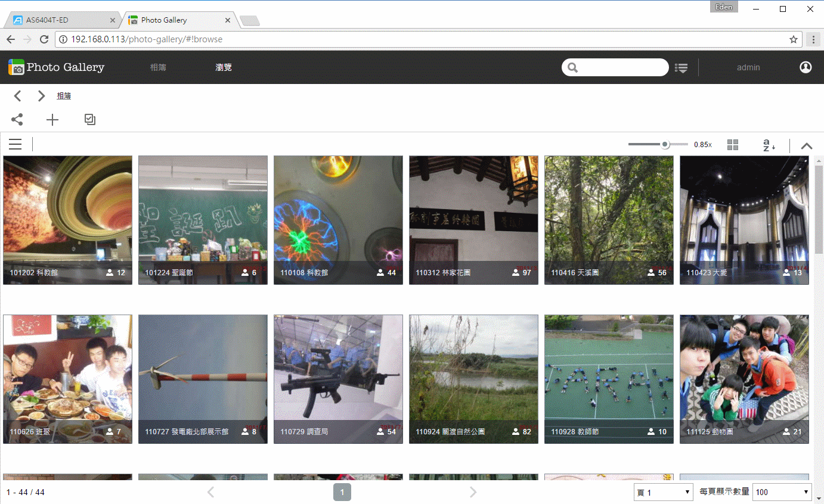Screen dimensions: 824x504
Task: Click the browser back button
Action: pyautogui.click(x=11, y=39)
